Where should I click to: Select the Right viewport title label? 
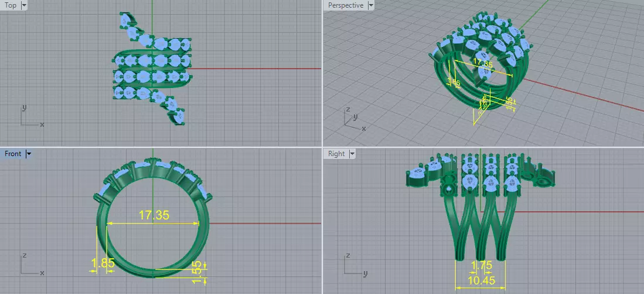(x=336, y=154)
